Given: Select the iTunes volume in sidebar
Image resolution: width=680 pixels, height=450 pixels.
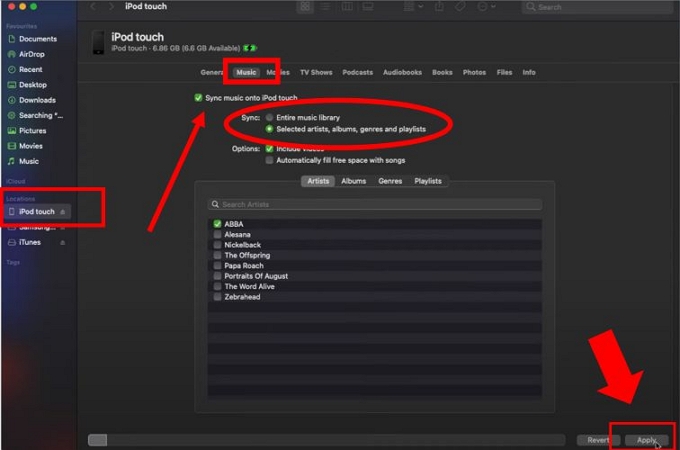Looking at the screenshot, I should coord(29,242).
